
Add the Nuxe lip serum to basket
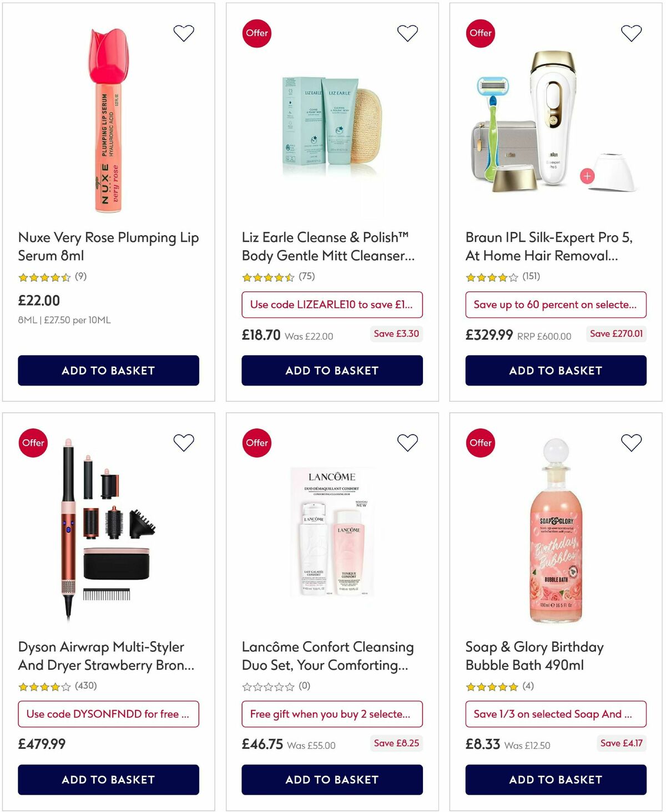click(109, 371)
